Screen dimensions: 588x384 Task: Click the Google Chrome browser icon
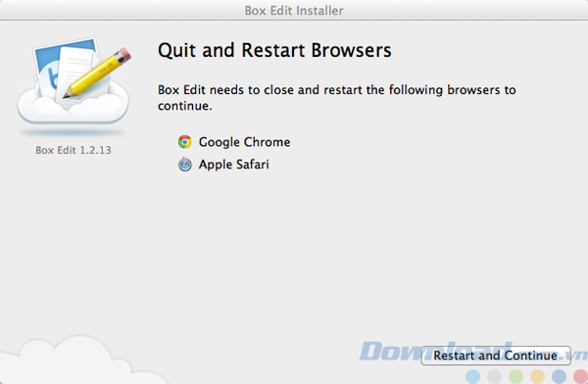point(184,142)
